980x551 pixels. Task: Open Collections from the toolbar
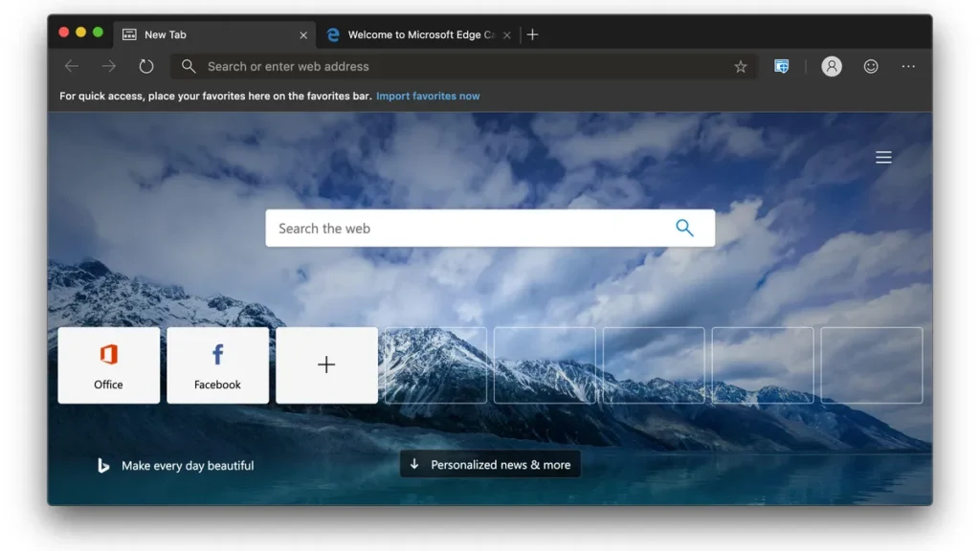tap(782, 66)
